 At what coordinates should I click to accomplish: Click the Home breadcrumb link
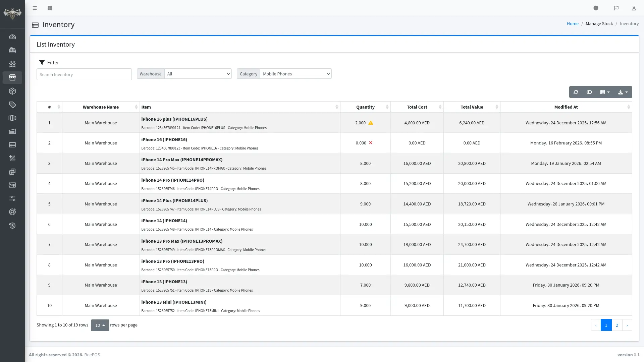[x=573, y=23]
